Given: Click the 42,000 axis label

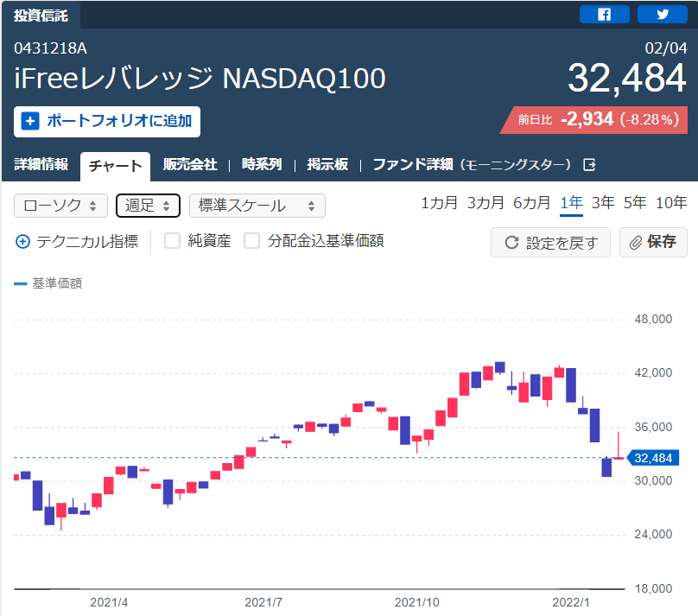Looking at the screenshot, I should pos(653,373).
